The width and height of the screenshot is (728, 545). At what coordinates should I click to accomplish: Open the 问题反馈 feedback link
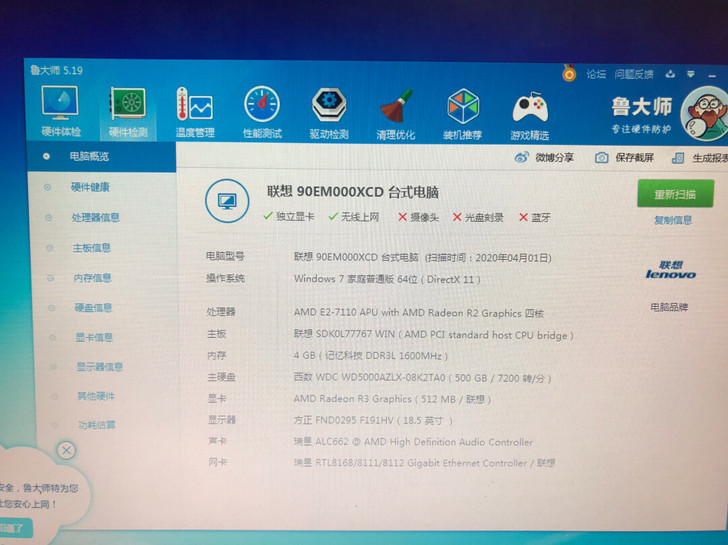pyautogui.click(x=634, y=74)
